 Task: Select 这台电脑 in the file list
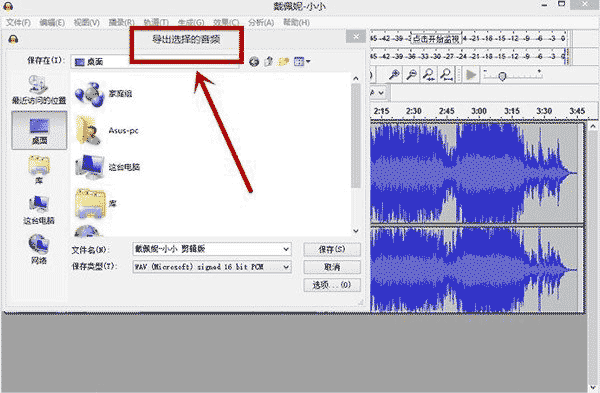point(108,167)
